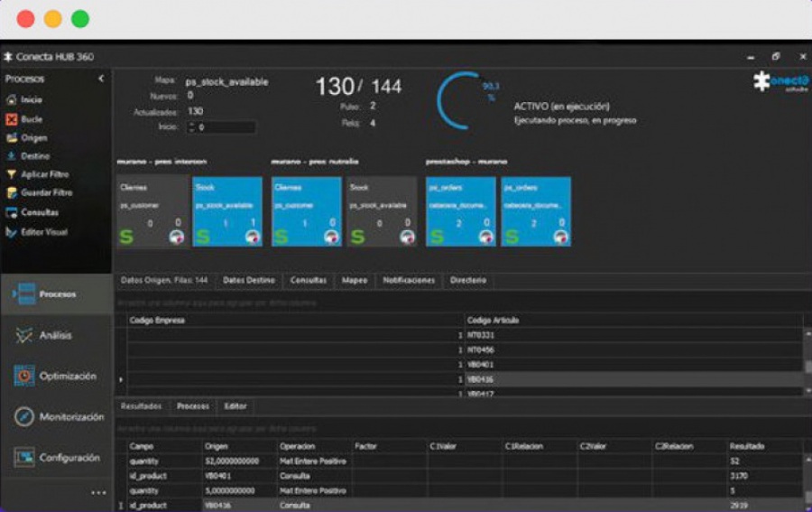Image resolution: width=812 pixels, height=512 pixels.
Task: Apply filter using Aplicar Filtro funnel icon
Action: click(12, 174)
